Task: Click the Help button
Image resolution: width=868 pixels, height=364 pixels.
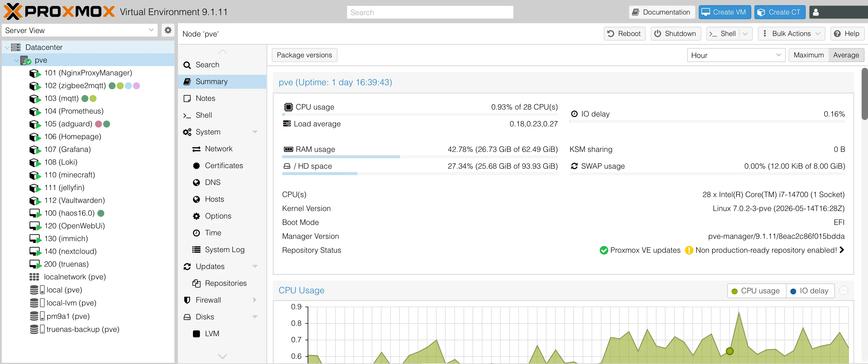Action: click(847, 34)
